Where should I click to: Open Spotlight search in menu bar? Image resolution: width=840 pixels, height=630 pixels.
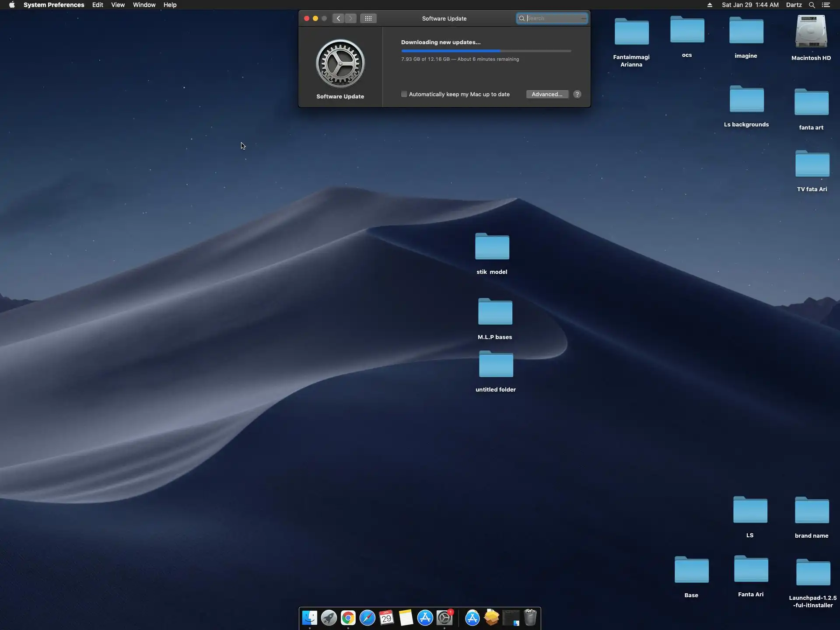click(812, 5)
